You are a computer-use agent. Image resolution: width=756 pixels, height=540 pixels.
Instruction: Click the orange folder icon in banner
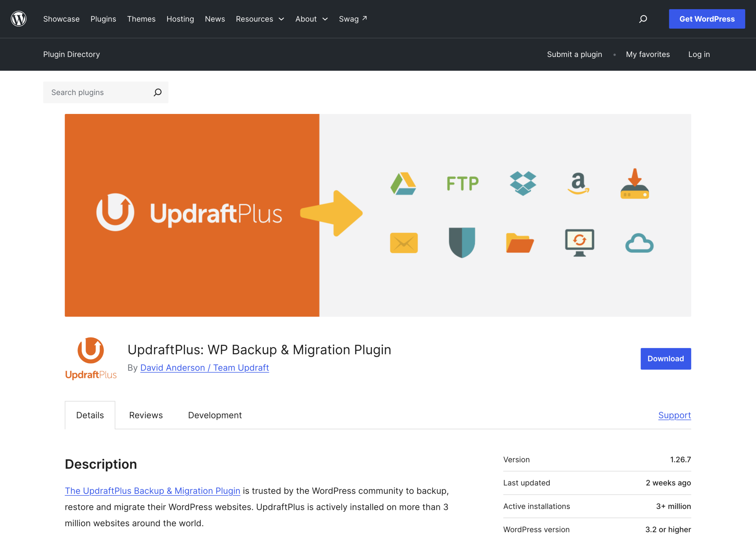click(519, 243)
